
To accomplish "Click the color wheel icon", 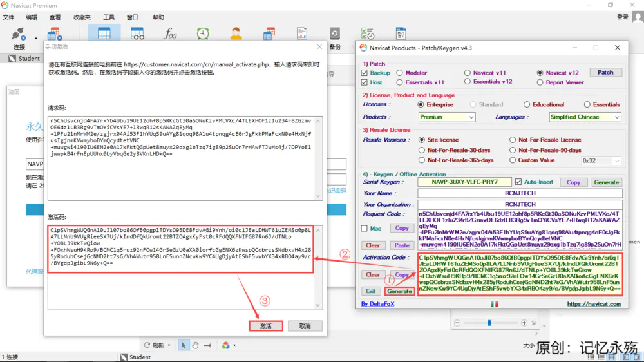I will [225, 345].
